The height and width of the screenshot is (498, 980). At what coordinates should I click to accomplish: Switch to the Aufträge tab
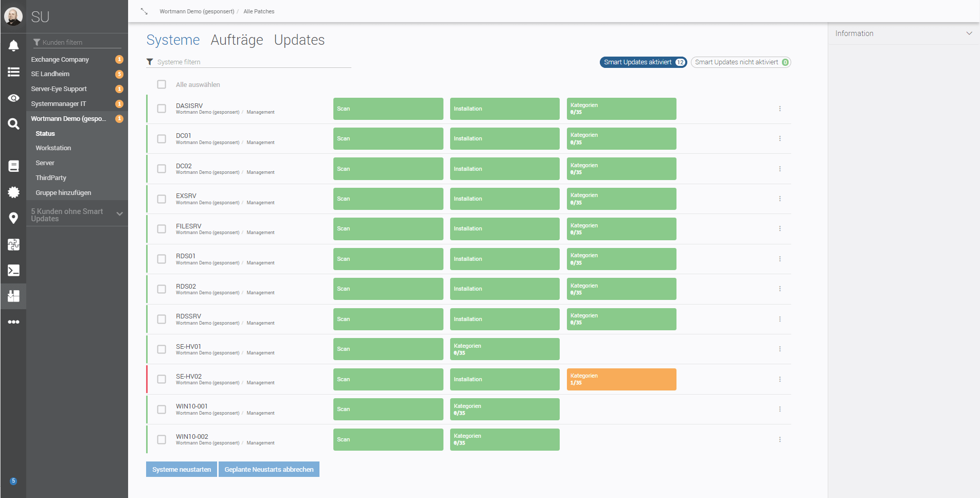pos(237,40)
